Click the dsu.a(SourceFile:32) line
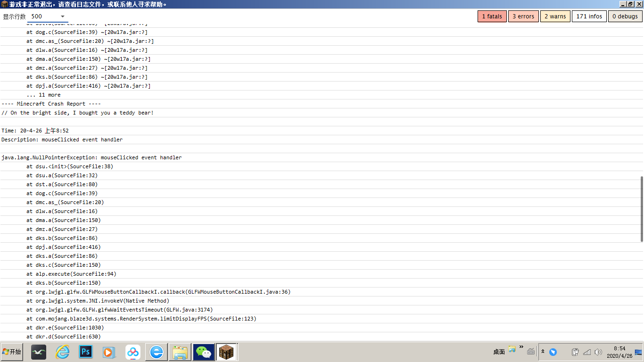This screenshot has height=362, width=644. coord(62,175)
